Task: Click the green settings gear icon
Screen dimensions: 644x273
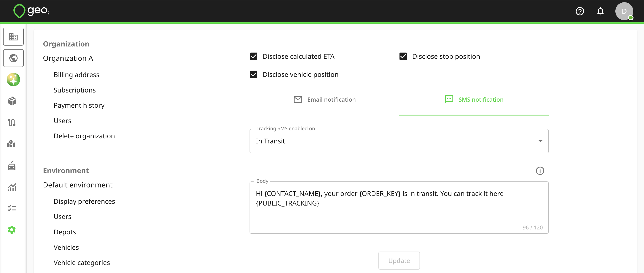Action: [12, 230]
